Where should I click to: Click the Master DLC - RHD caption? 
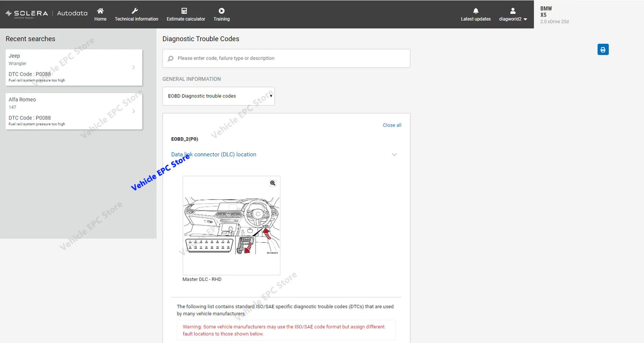[202, 279]
